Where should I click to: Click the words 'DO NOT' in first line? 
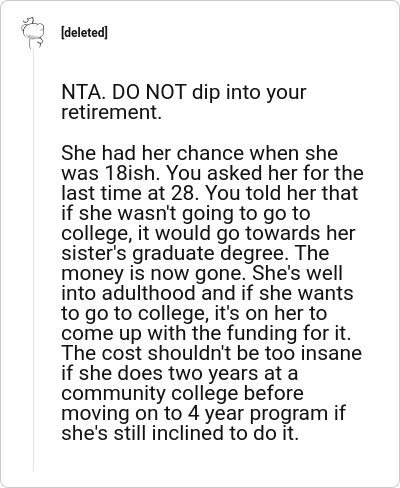click(149, 92)
